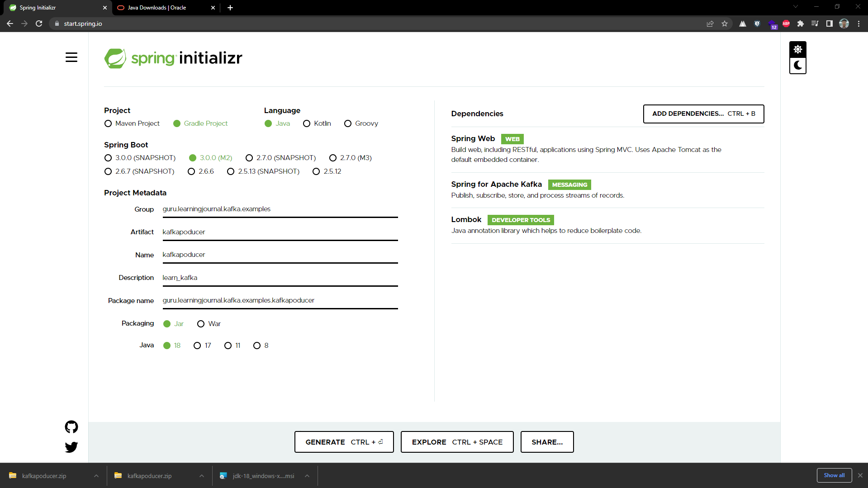
Task: Click the Spring Initializr logo
Action: coord(173,58)
